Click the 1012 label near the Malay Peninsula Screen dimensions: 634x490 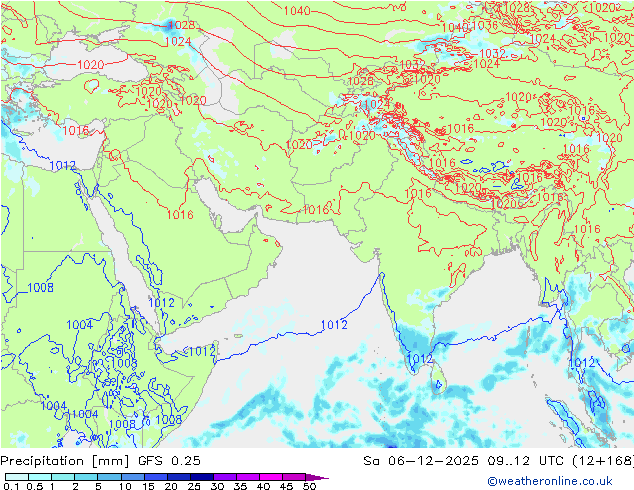[582, 362]
